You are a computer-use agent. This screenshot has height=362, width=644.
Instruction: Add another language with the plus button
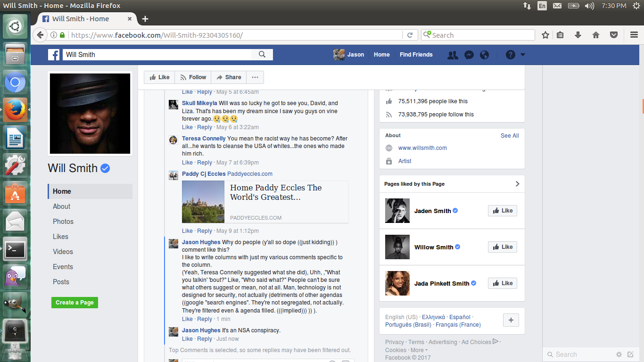coord(511,320)
